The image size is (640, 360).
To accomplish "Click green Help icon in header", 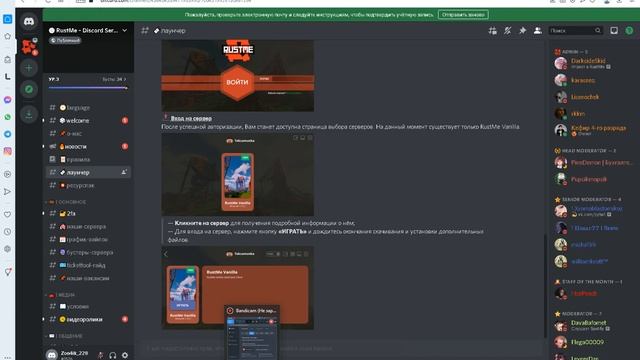I will point(629,31).
